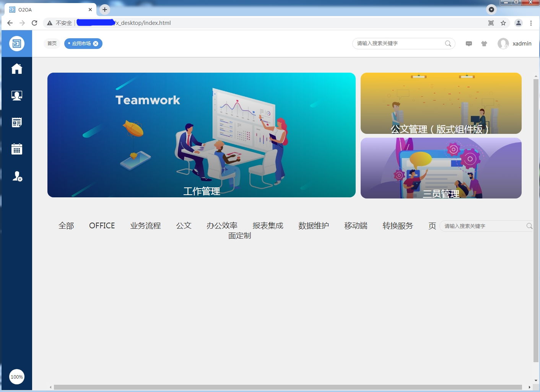Image resolution: width=540 pixels, height=392 pixels.
Task: Open the home icon in left sidebar
Action: (x=17, y=69)
